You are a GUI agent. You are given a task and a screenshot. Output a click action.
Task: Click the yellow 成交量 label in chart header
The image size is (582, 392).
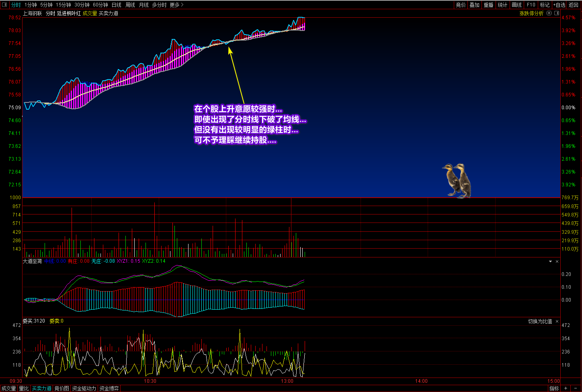pos(90,13)
